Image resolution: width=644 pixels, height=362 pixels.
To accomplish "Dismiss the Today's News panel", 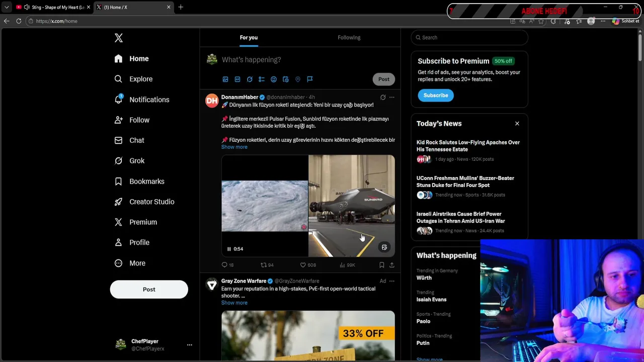I will pyautogui.click(x=517, y=124).
